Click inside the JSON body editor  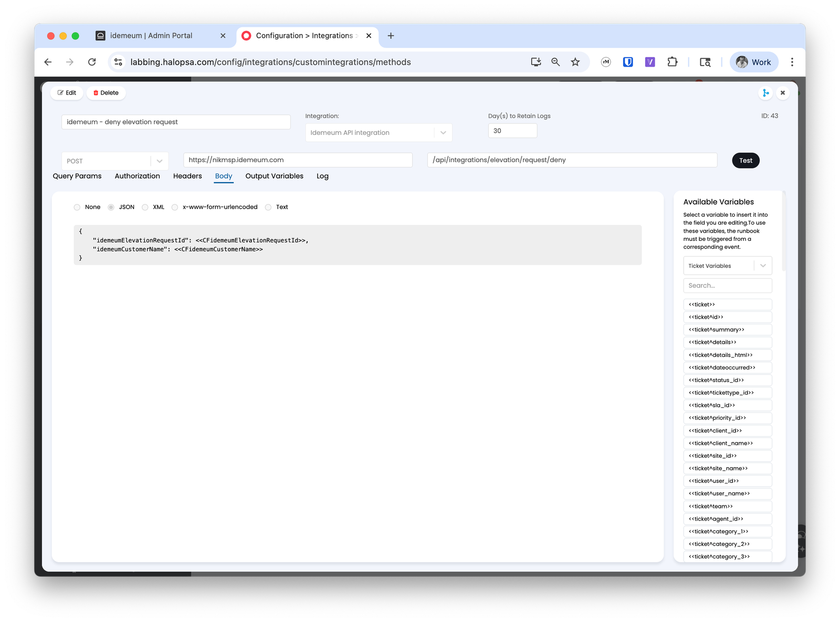click(x=358, y=245)
